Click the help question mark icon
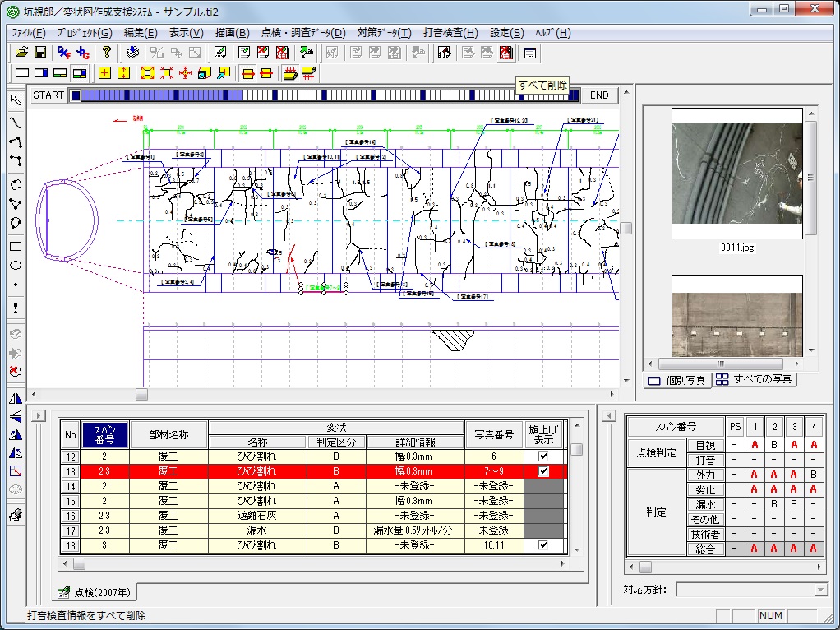Viewport: 840px width, 630px height. pos(107,53)
